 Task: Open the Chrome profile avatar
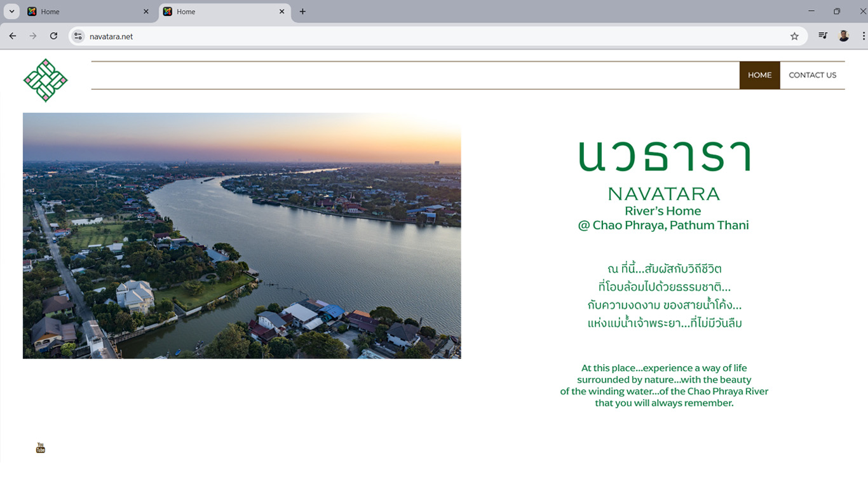coord(844,36)
